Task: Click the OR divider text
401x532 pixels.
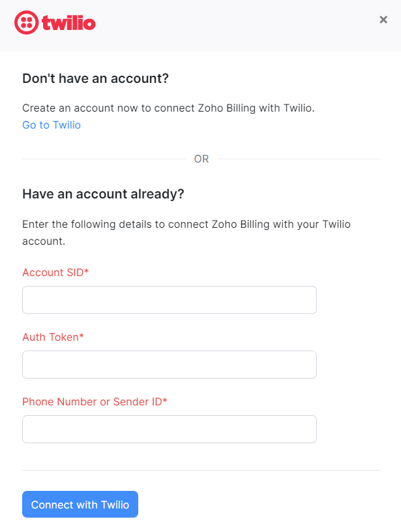Action: [201, 159]
